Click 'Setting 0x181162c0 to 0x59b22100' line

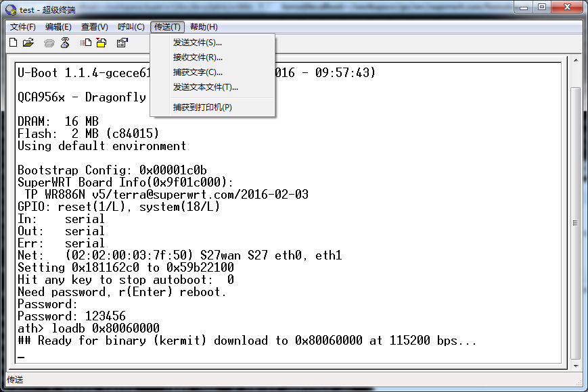point(126,268)
